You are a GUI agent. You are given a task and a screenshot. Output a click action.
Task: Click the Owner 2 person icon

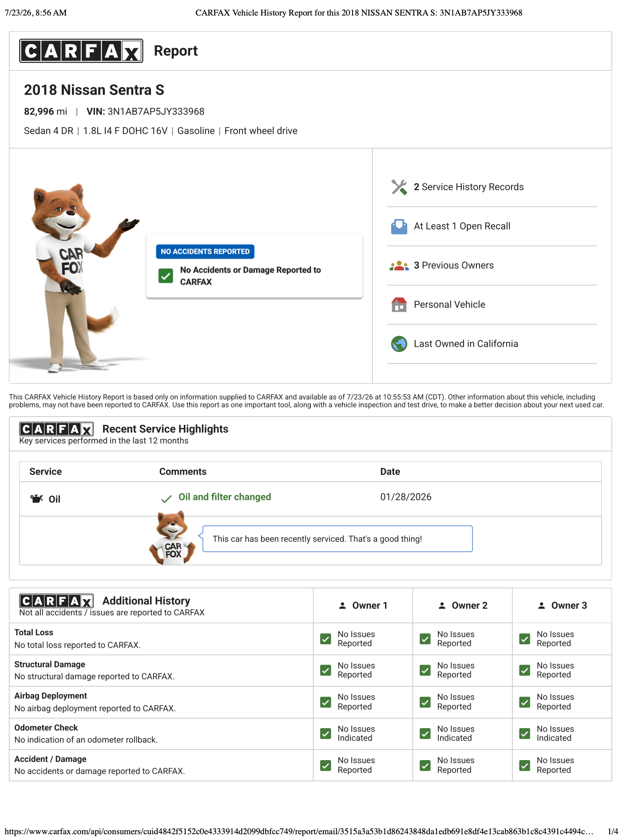[x=442, y=606]
